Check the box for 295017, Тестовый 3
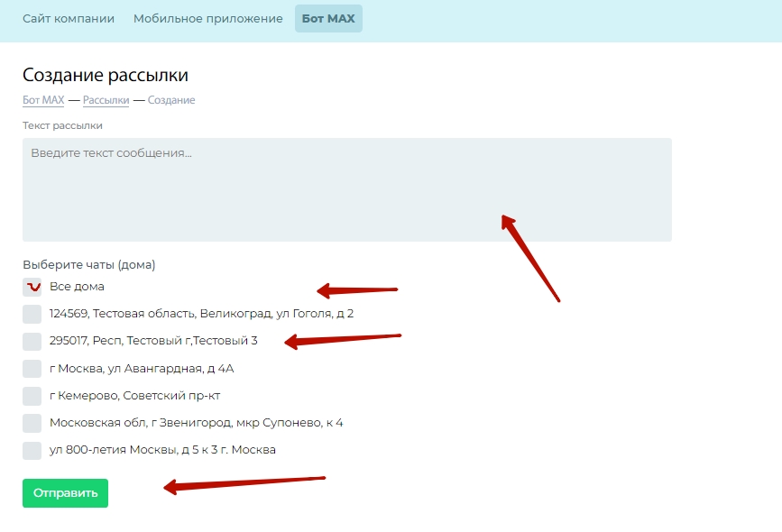Viewport: 782px width, 532px height. pos(32,341)
